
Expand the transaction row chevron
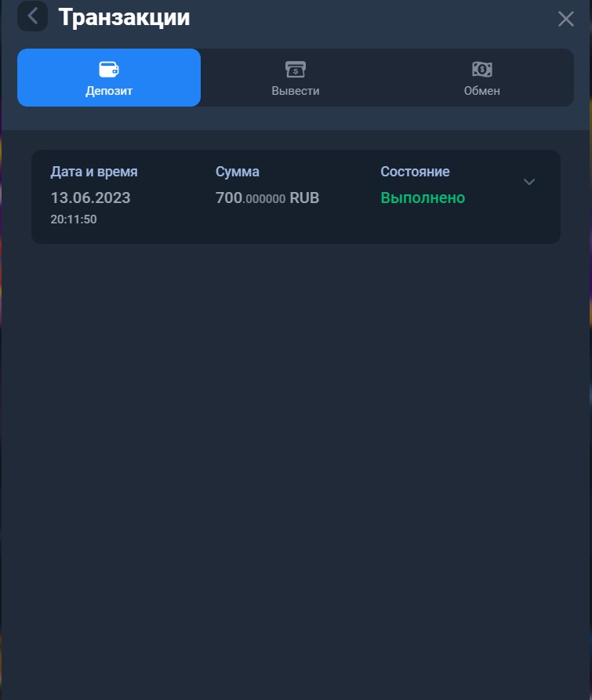click(529, 182)
